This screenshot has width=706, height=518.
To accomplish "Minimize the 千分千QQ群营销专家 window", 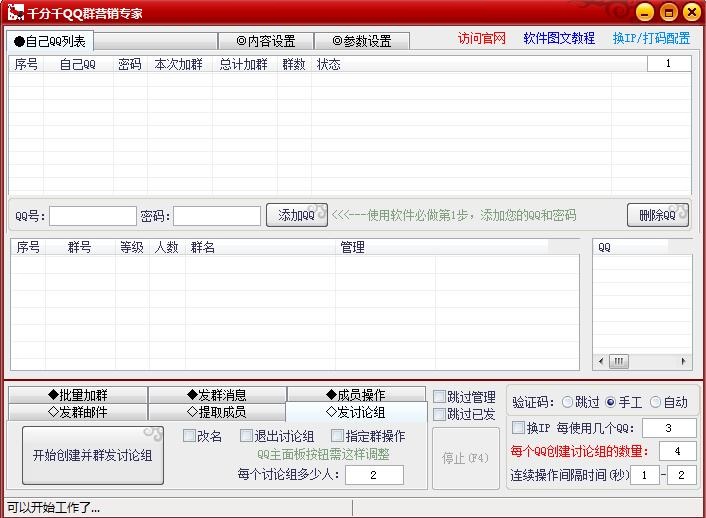I will pyautogui.click(x=645, y=12).
